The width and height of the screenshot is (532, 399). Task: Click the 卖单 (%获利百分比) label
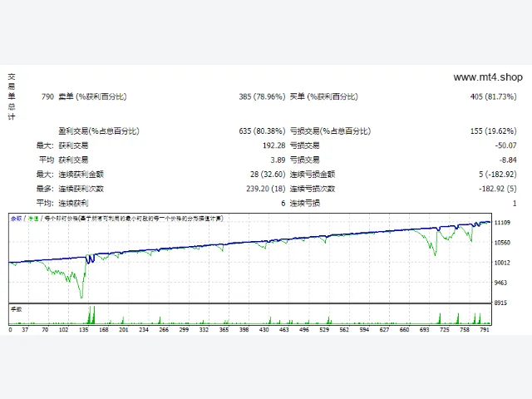[x=92, y=96]
